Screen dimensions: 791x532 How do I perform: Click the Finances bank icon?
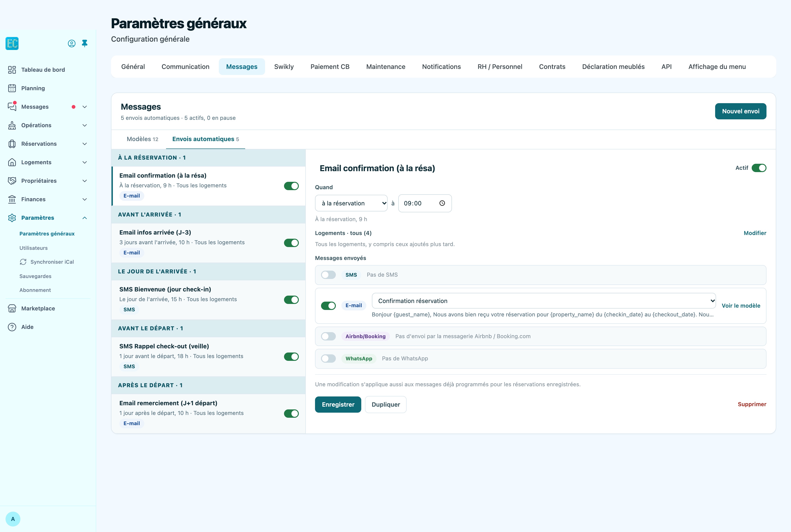coord(12,199)
